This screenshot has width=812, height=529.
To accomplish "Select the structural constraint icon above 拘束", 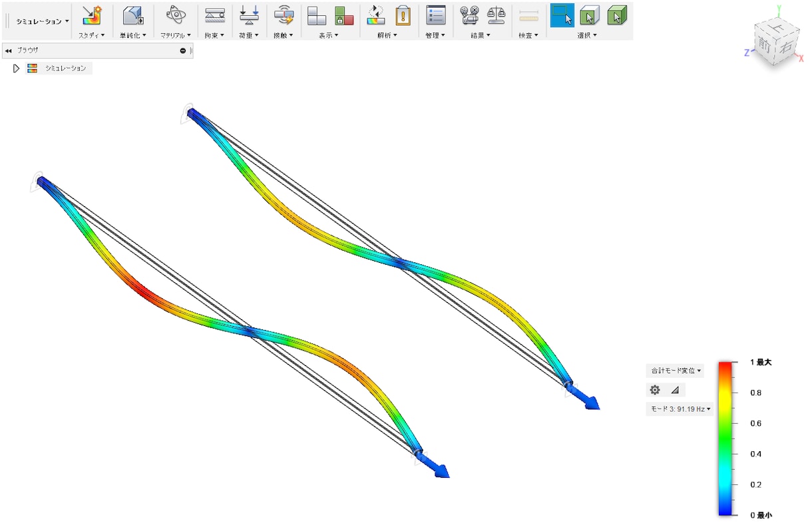I will [214, 15].
